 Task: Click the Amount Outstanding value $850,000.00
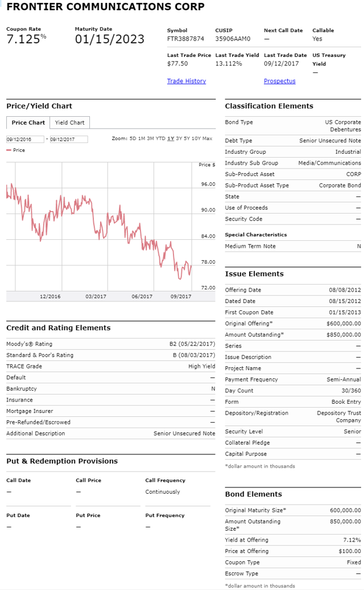coord(344,335)
